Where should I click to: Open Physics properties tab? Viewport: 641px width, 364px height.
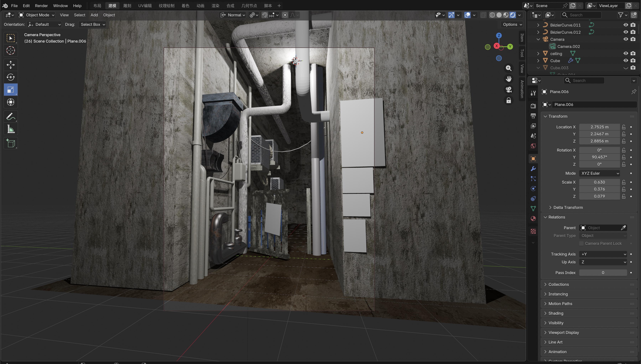533,189
